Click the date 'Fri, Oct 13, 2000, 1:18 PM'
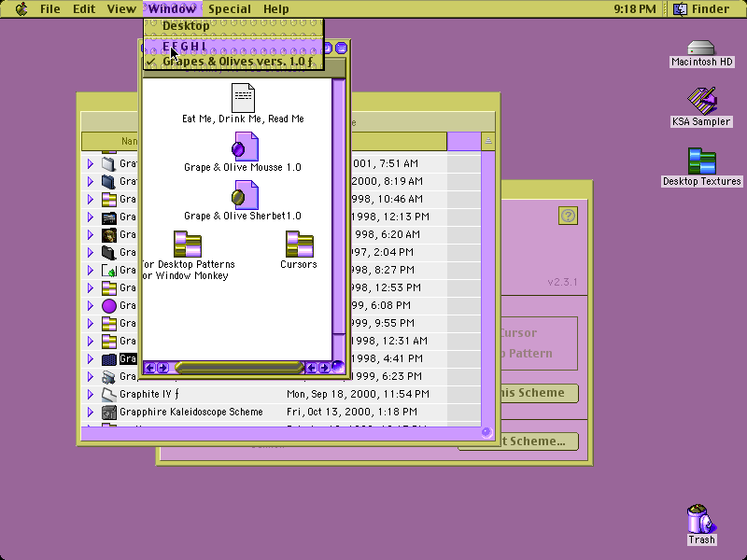The width and height of the screenshot is (747, 560). 352,412
